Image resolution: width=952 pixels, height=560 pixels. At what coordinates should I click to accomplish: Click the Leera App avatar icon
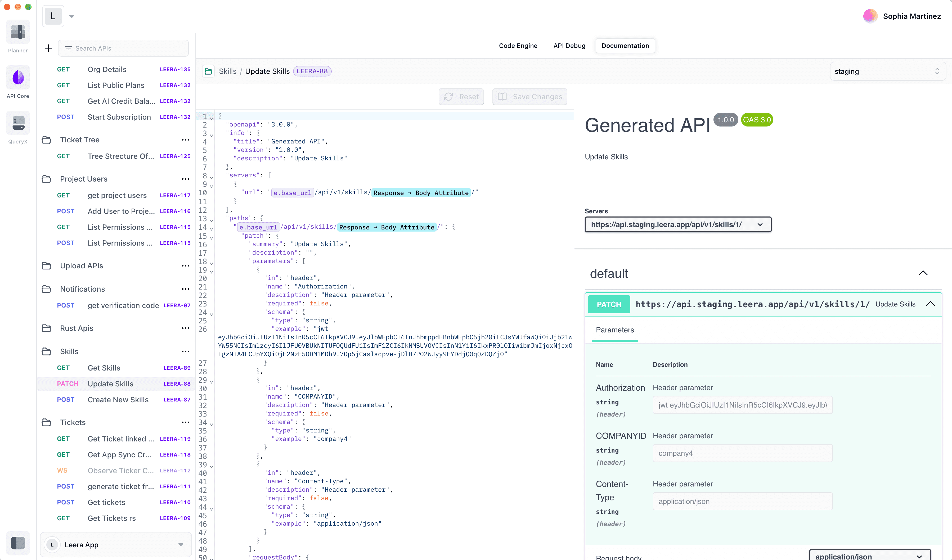pyautogui.click(x=52, y=544)
